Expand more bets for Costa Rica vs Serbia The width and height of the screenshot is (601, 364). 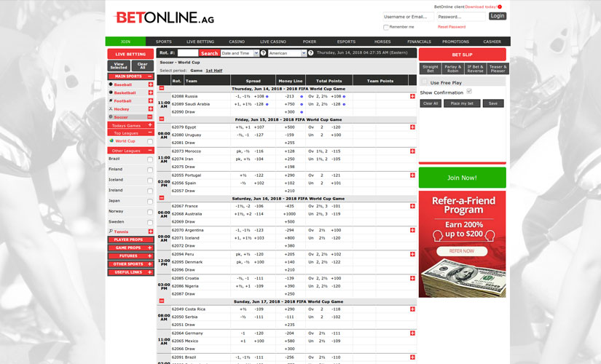tap(412, 309)
